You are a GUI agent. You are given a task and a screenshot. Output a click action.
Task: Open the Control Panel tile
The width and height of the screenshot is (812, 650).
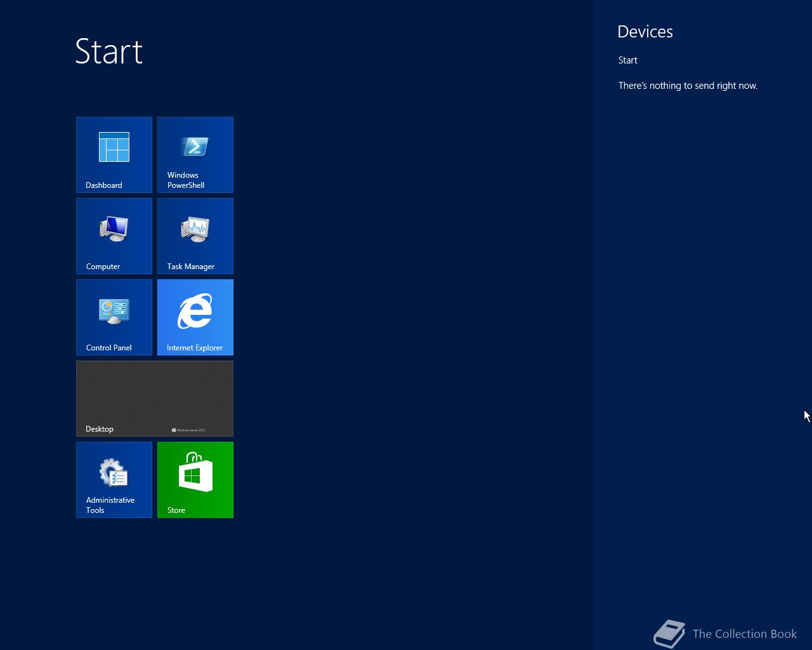[114, 317]
